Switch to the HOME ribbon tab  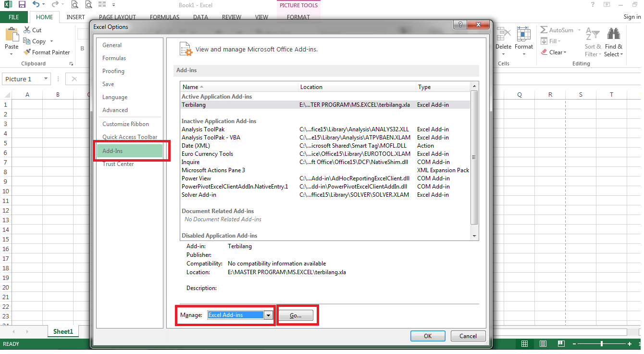[45, 17]
